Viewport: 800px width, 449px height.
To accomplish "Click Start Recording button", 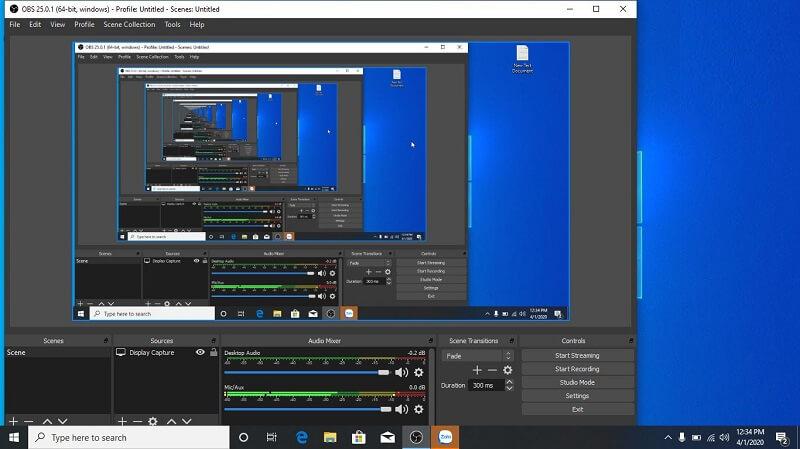I will click(578, 368).
